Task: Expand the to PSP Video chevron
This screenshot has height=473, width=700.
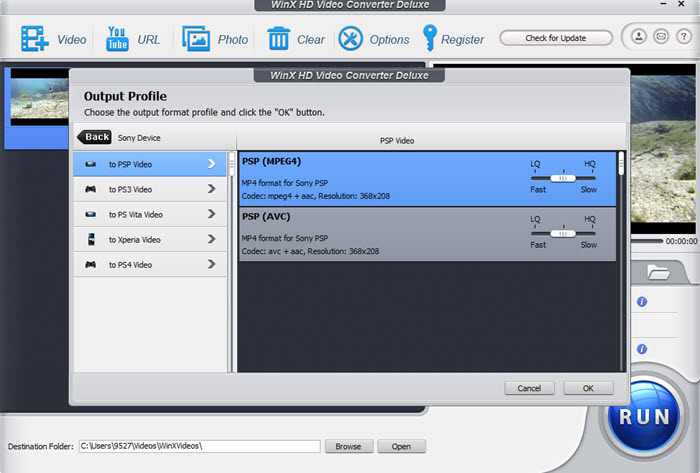Action: 212,164
